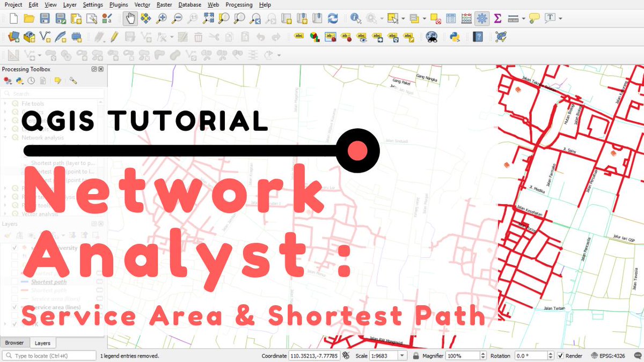The height and width of the screenshot is (362, 644).
Task: Select the Zoom In magnifier tool
Action: 161,19
